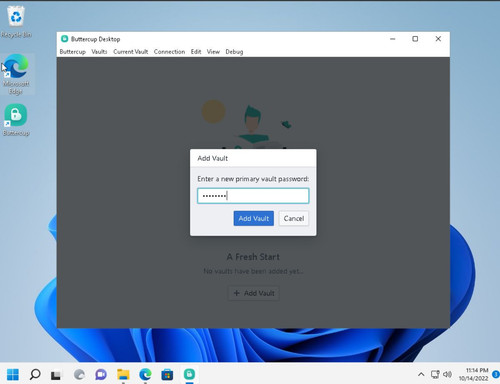Open the clock and date flyout
This screenshot has height=384, width=500.
pyautogui.click(x=474, y=374)
